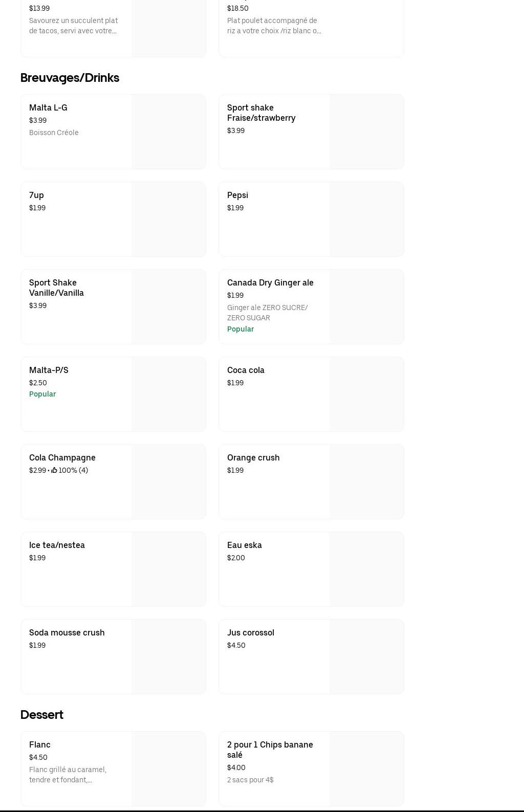Select 2 pour 1 Chips banane salé

(270, 750)
